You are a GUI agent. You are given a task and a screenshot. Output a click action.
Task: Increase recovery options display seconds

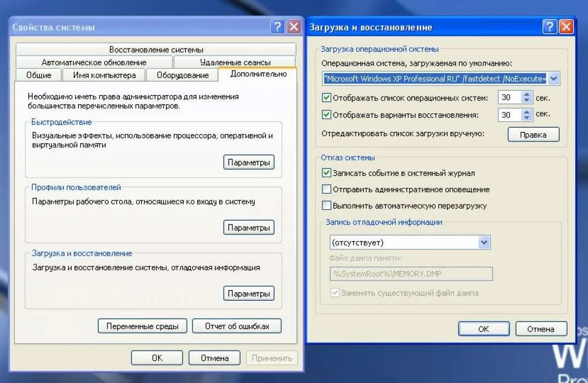(527, 111)
